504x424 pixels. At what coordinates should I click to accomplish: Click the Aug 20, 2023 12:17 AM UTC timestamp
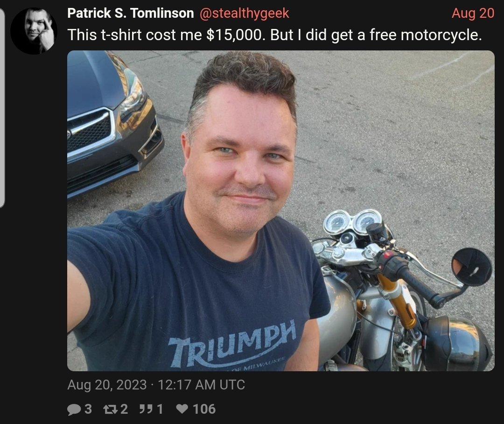point(156,385)
